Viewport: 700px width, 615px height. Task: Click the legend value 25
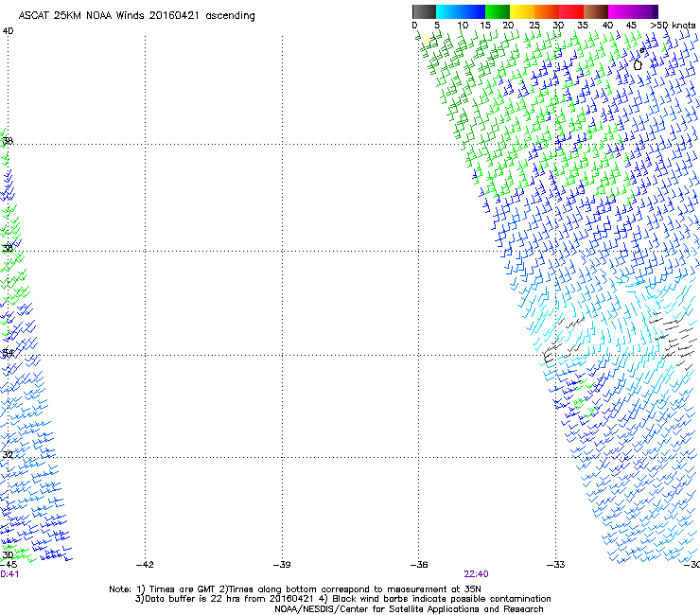pyautogui.click(x=534, y=26)
